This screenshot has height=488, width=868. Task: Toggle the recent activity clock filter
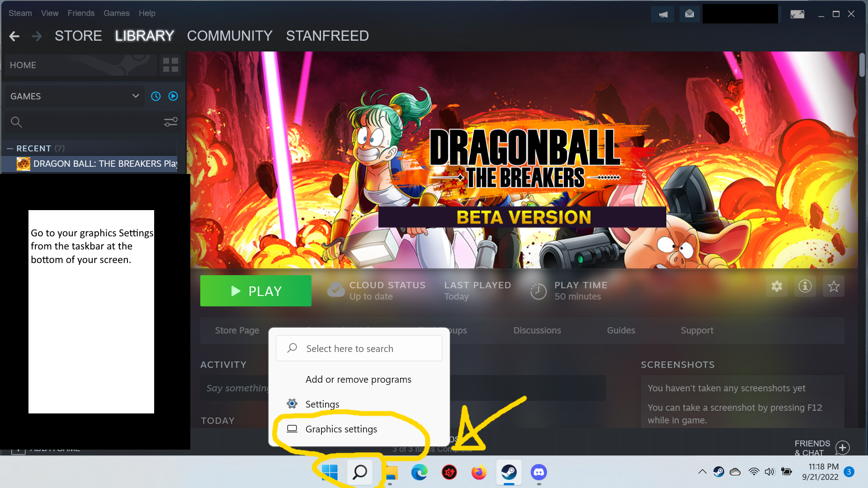156,96
